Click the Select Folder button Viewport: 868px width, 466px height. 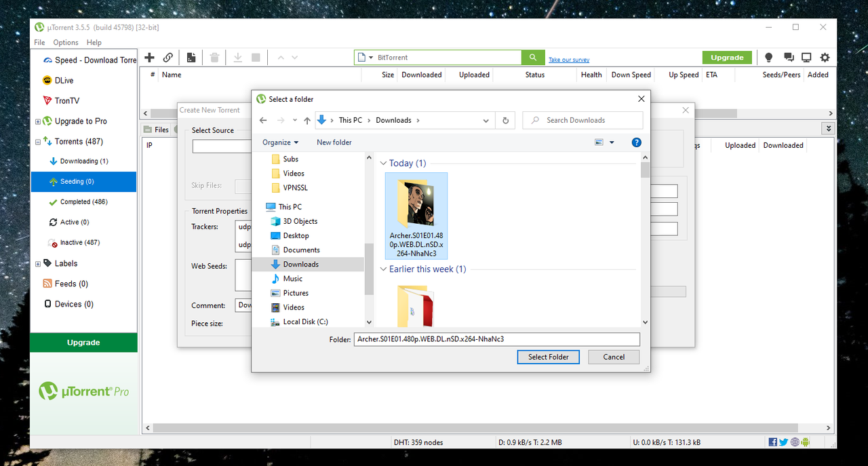coord(549,357)
